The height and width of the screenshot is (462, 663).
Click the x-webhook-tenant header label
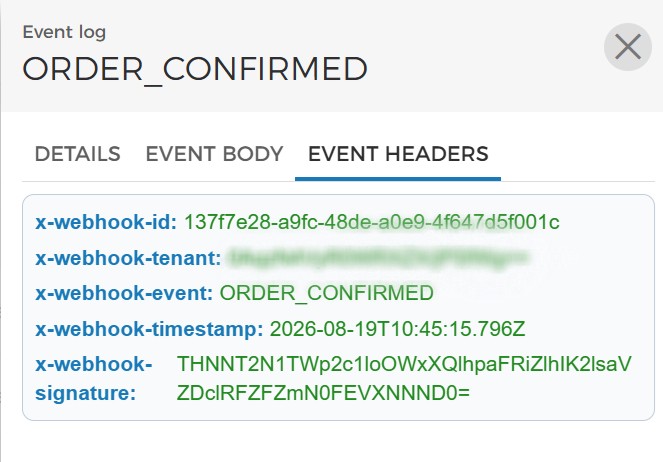(x=128, y=258)
